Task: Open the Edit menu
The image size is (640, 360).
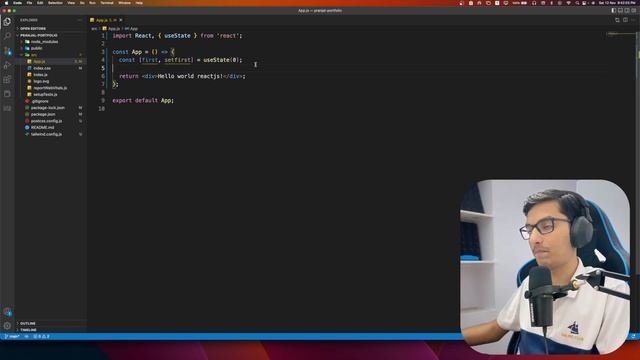Action: [x=40, y=3]
